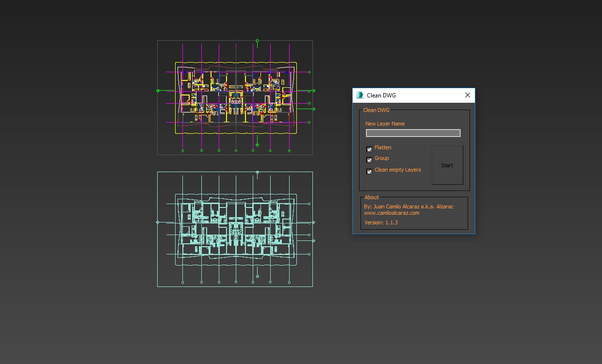The width and height of the screenshot is (602, 364).
Task: Click the Clean DWG group box label
Action: click(376, 110)
